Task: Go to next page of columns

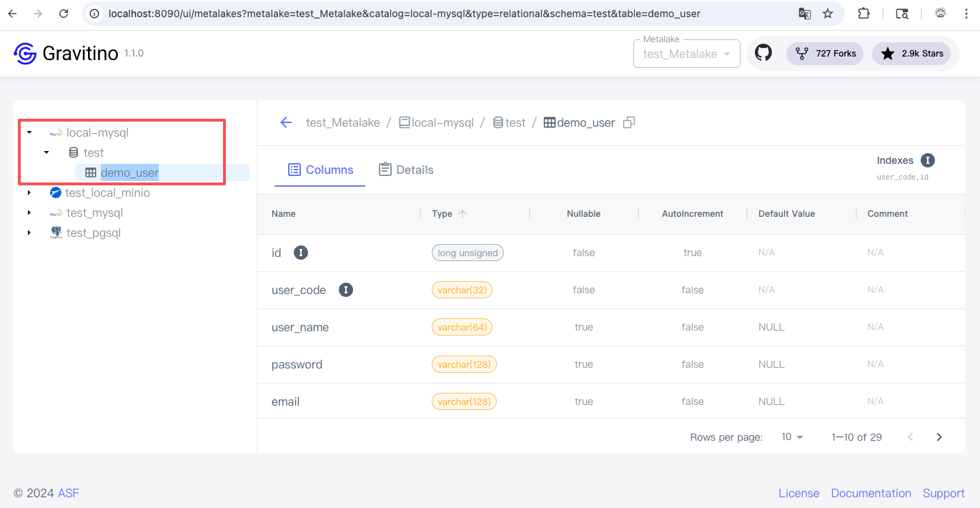Action: [939, 437]
